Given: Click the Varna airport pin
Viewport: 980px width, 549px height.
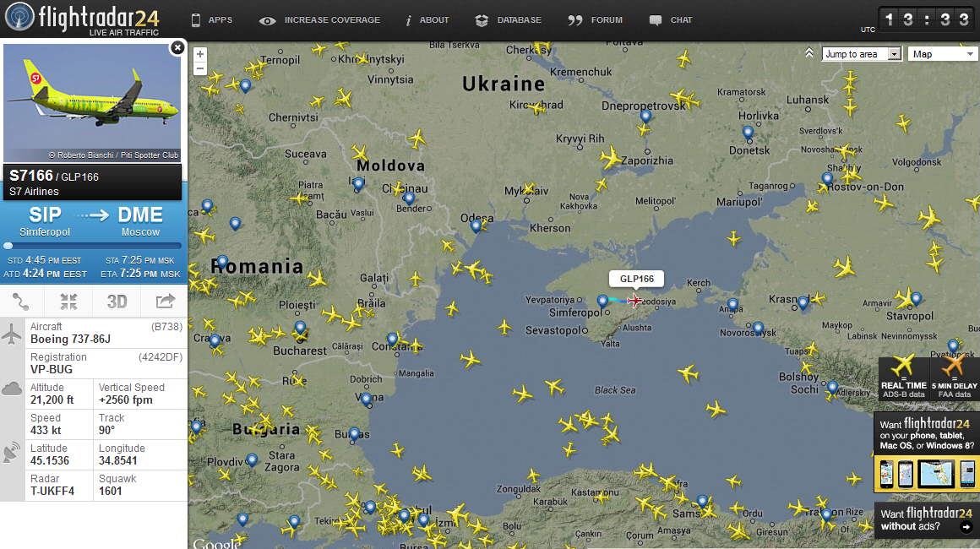Looking at the screenshot, I should point(367,400).
